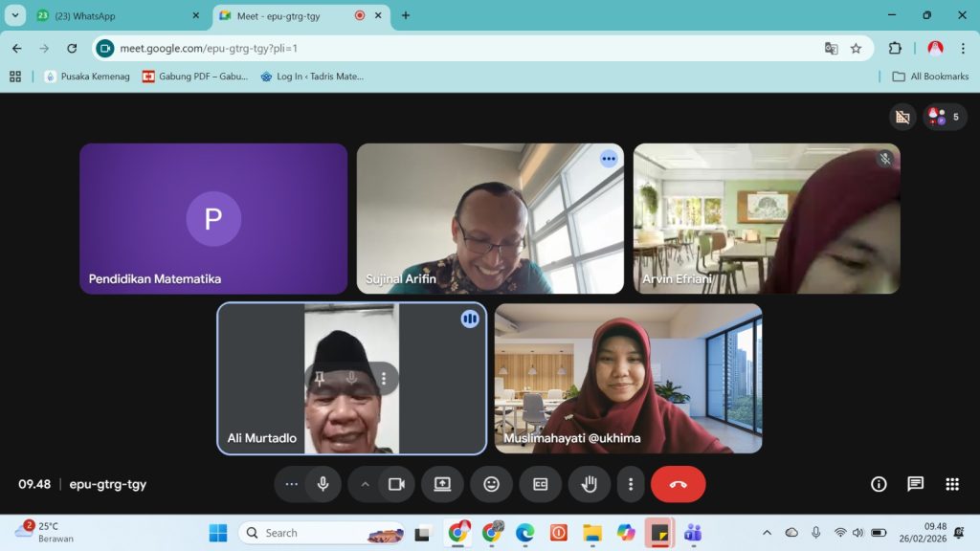Expand video settings chevron beside camera
Viewport: 980px width, 551px height.
coord(365,484)
